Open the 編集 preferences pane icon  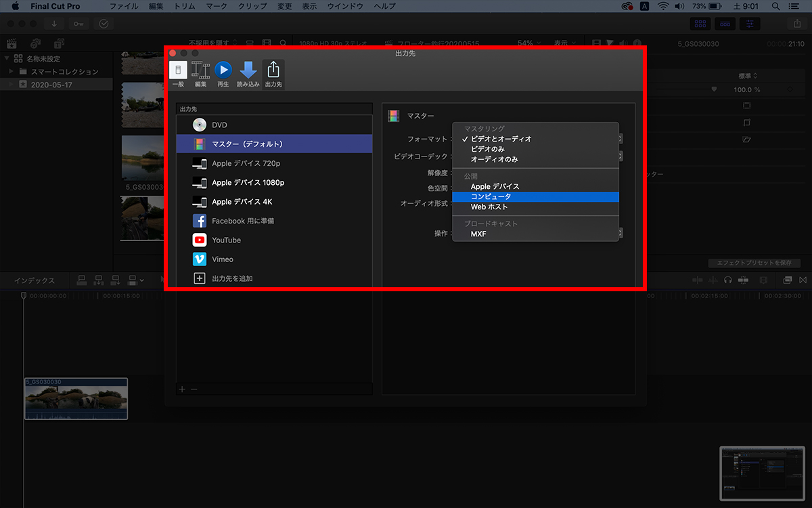[200, 75]
